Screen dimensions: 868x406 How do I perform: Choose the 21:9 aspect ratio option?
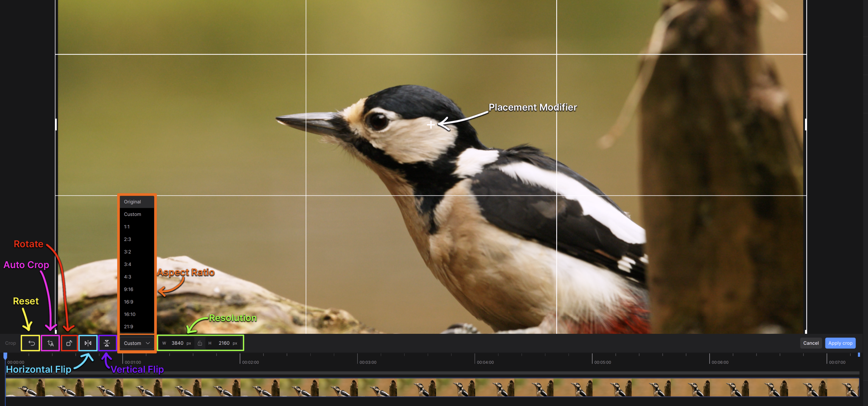[x=128, y=326]
